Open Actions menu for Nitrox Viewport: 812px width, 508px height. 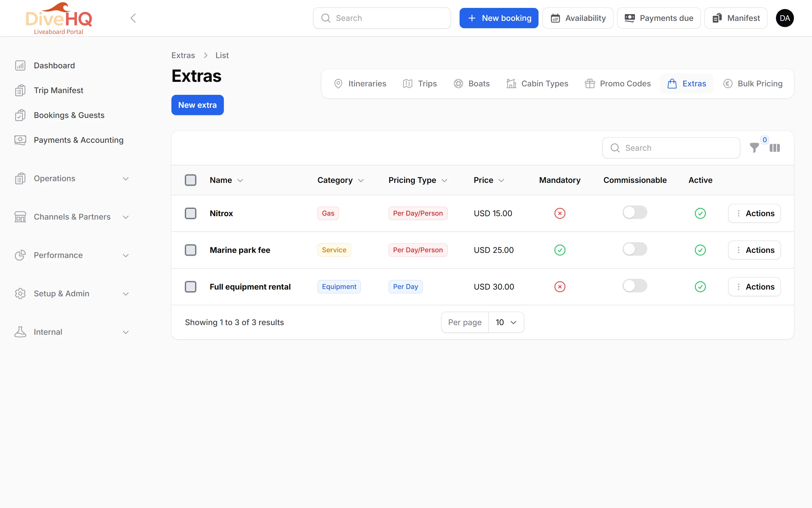[754, 213]
